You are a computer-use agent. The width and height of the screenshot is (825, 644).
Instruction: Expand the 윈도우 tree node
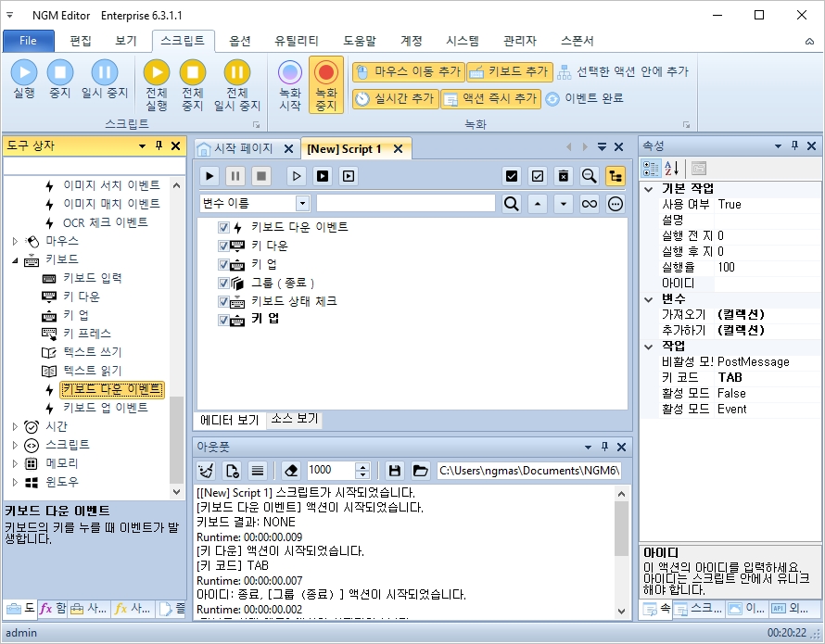15,482
